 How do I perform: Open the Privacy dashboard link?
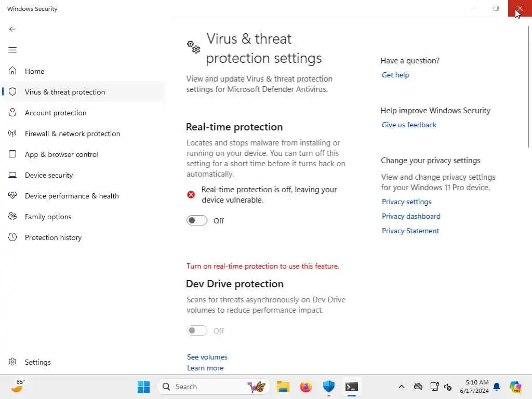[411, 216]
